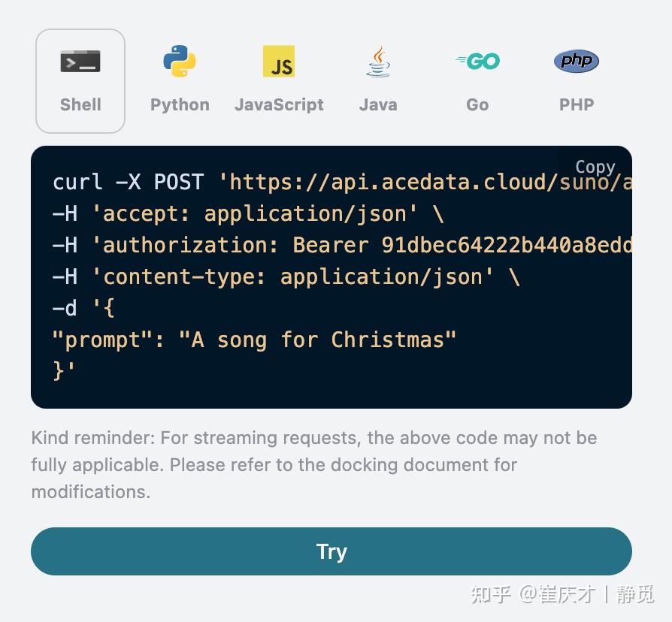The image size is (672, 622).
Task: Click the prompt "A song for Christmas" line
Action: [254, 340]
